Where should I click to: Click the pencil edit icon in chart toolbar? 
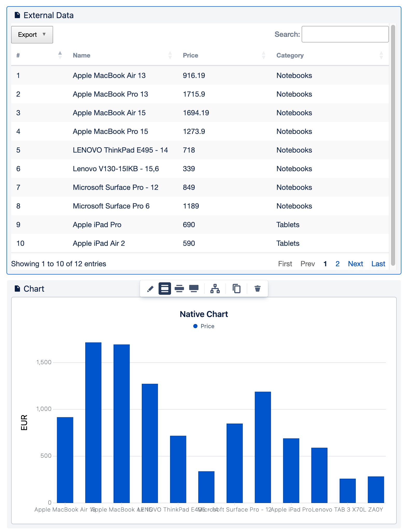pos(150,289)
